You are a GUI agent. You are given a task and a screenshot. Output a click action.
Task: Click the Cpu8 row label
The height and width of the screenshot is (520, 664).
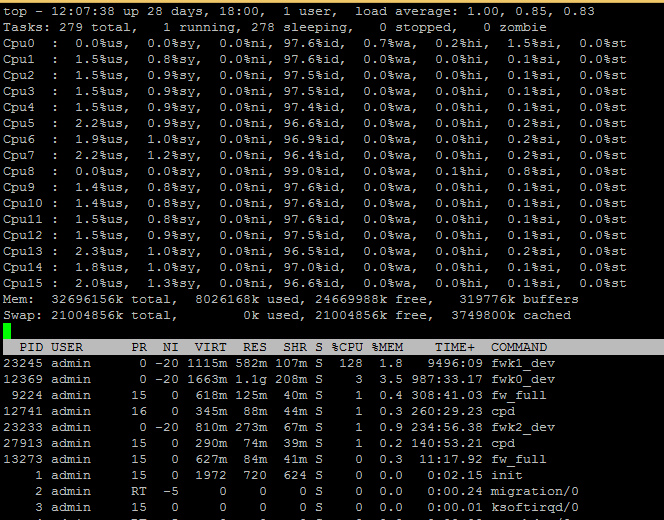[19, 171]
